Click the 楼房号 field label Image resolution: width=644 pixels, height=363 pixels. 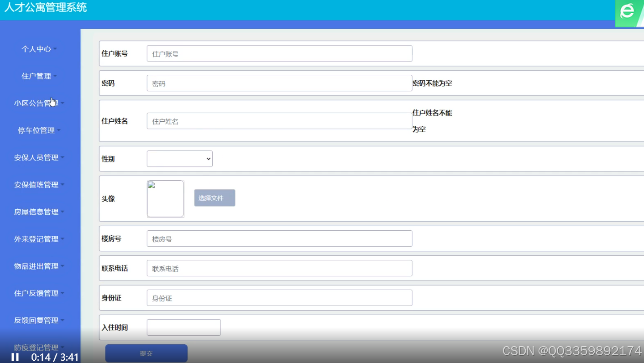(x=111, y=239)
